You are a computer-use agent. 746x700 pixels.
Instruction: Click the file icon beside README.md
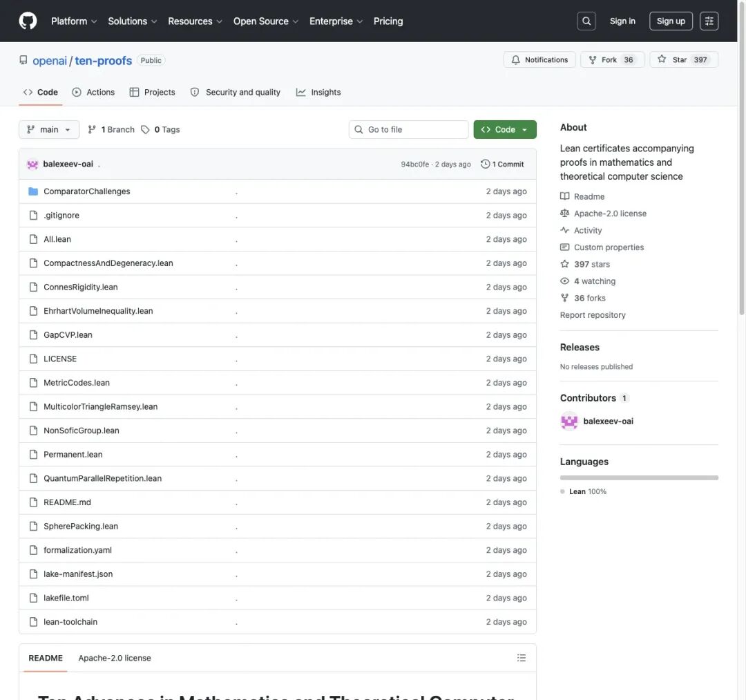coord(33,502)
